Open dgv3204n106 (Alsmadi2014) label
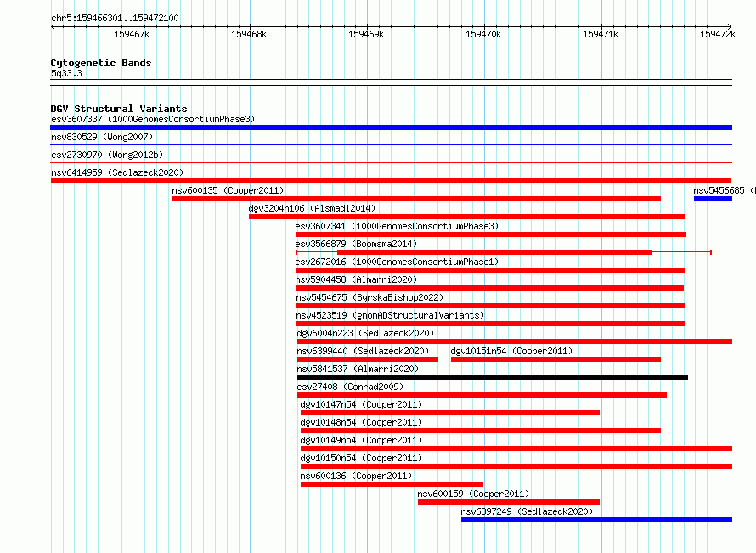Viewport: 756px width, 553px height. (312, 208)
